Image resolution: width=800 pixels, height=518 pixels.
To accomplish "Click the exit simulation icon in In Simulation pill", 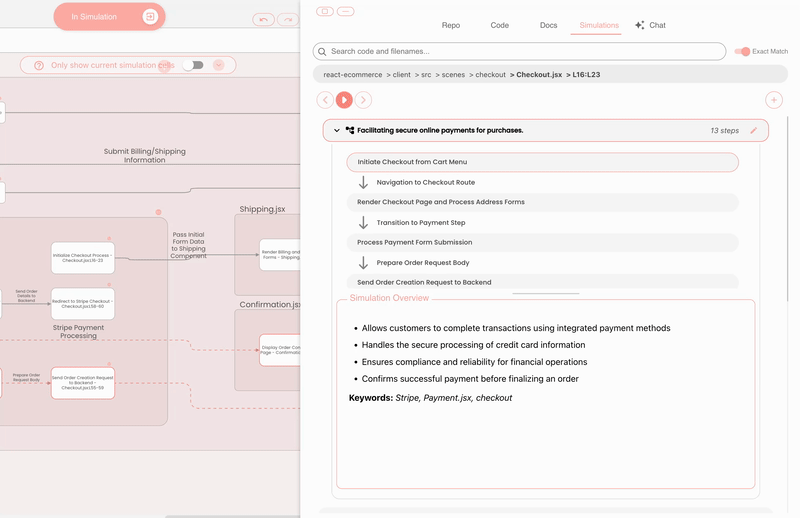I will pyautogui.click(x=149, y=17).
